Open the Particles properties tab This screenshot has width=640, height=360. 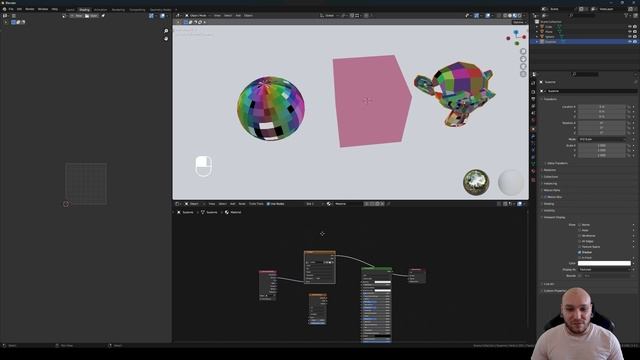point(533,143)
